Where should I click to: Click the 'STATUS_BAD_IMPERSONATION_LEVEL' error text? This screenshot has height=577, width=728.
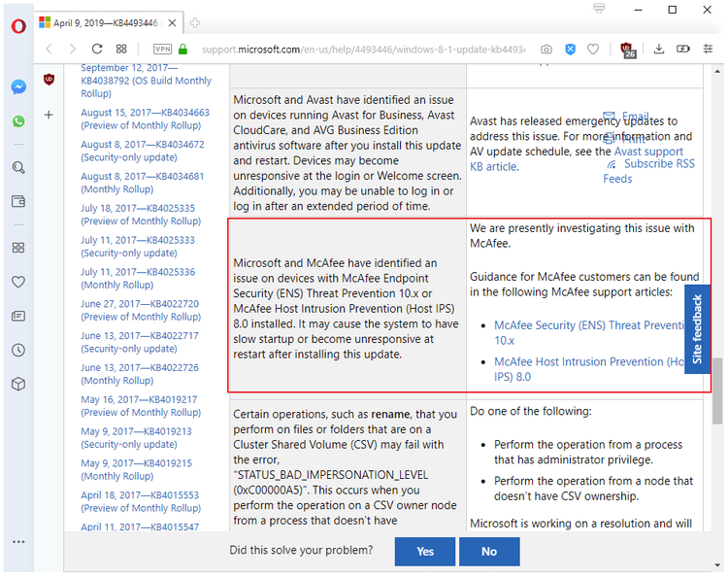coord(332,475)
